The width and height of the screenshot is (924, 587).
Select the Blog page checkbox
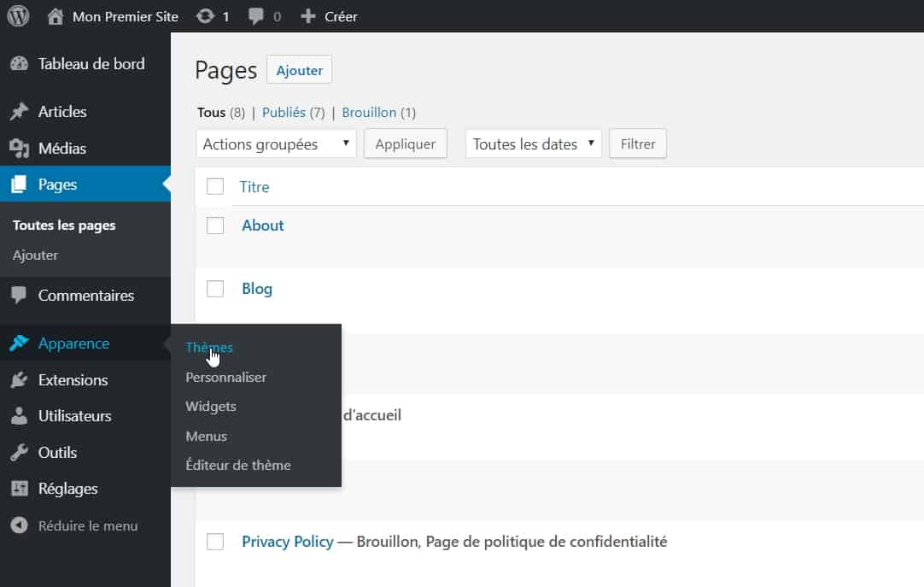[215, 289]
